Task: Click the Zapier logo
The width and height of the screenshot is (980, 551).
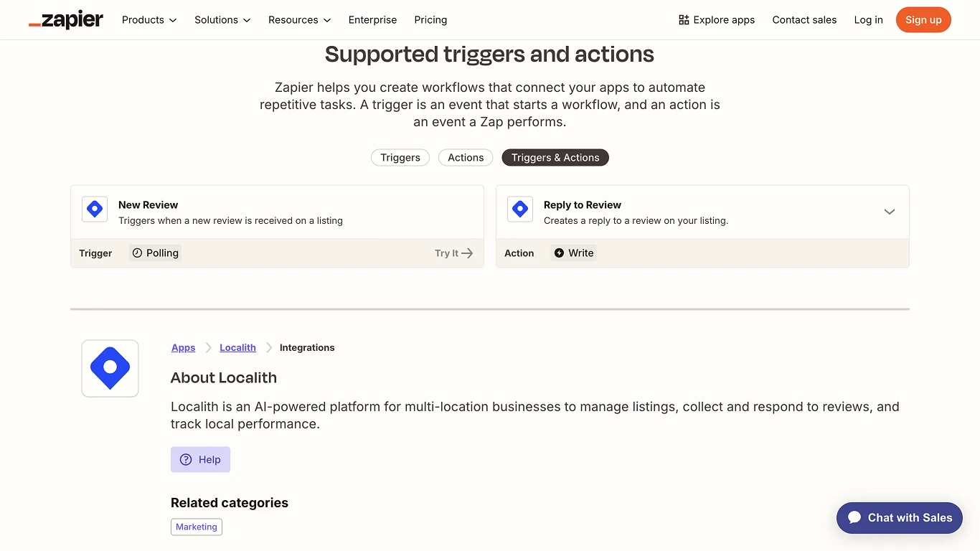Action: 66,20
